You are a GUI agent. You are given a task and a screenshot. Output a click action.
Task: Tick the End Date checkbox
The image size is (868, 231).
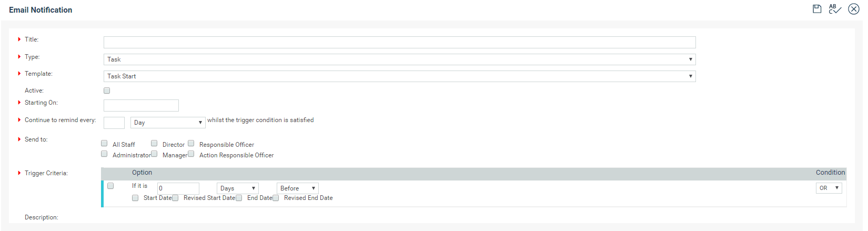pyautogui.click(x=239, y=198)
